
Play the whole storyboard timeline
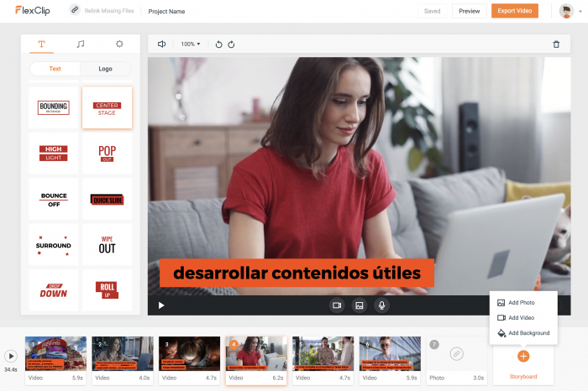(11, 356)
